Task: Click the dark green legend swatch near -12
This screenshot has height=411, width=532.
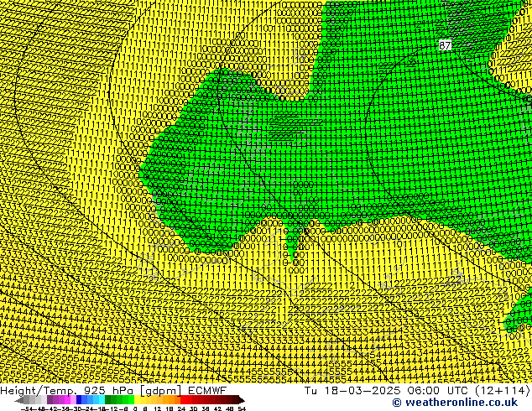Action: click(108, 400)
